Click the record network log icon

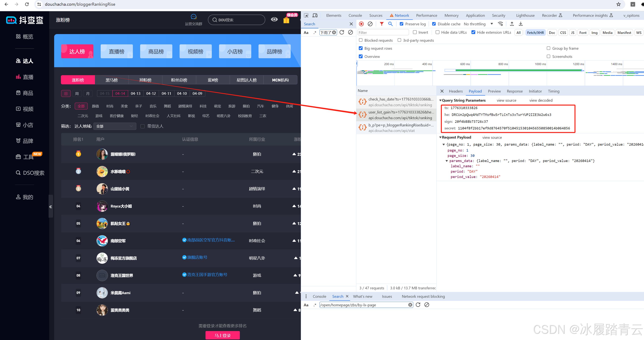[361, 24]
